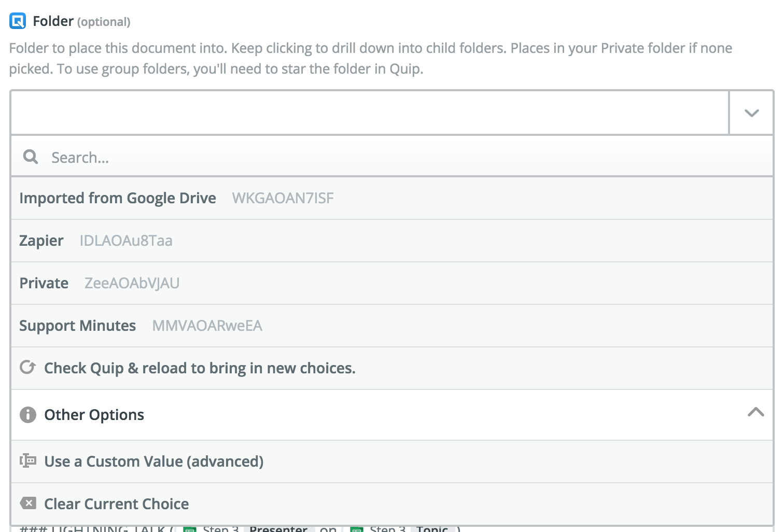Image resolution: width=784 pixels, height=532 pixels.
Task: Click the info icon next to Other Options
Action: (28, 415)
